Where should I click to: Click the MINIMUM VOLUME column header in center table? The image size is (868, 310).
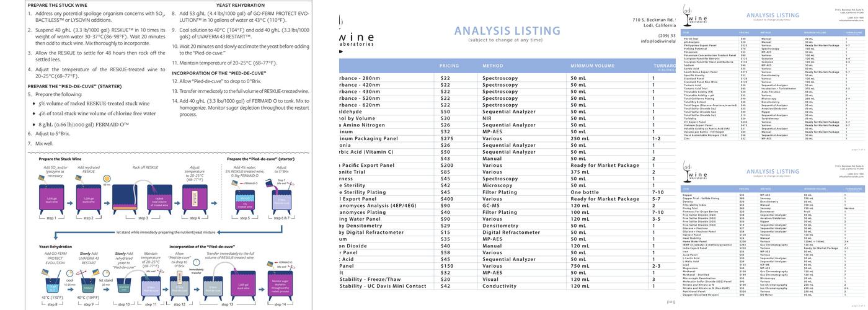pos(592,65)
